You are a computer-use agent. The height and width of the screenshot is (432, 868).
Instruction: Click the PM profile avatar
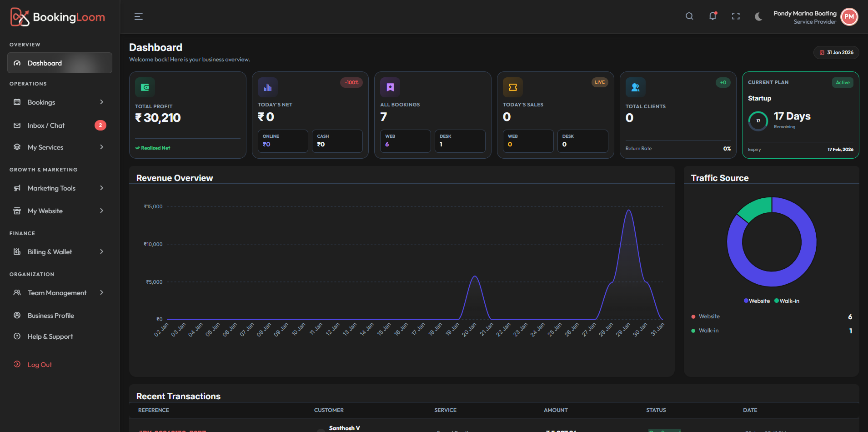click(x=849, y=17)
